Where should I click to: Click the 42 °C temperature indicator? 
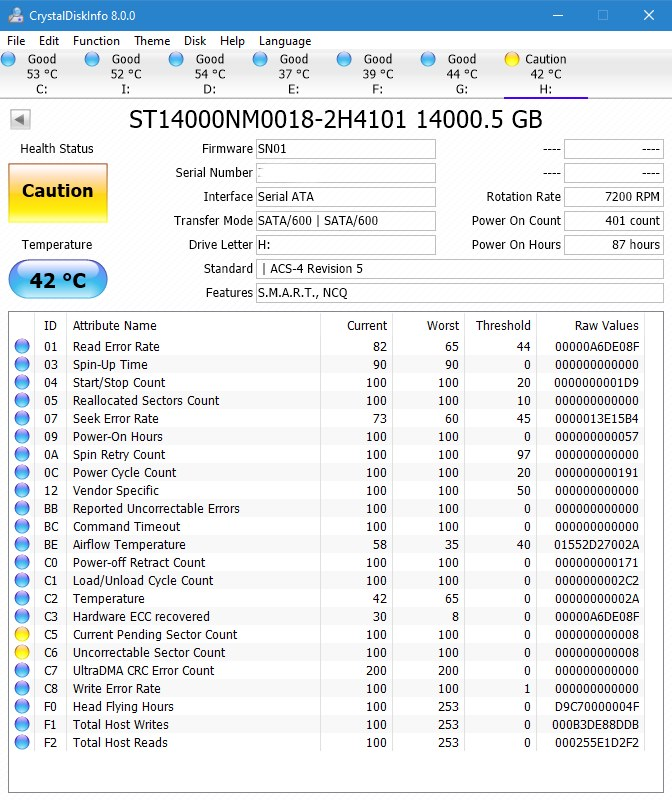[x=58, y=279]
